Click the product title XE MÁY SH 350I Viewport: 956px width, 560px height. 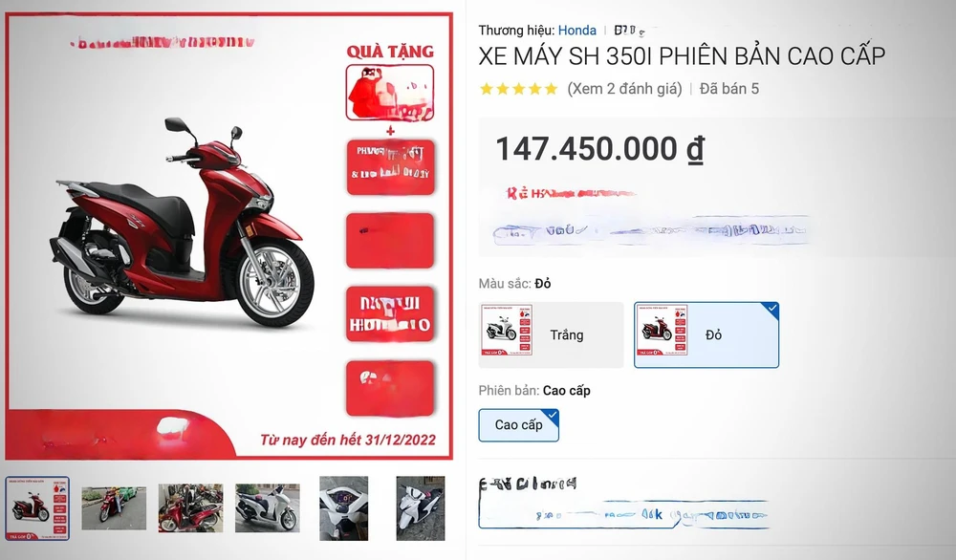(x=682, y=56)
